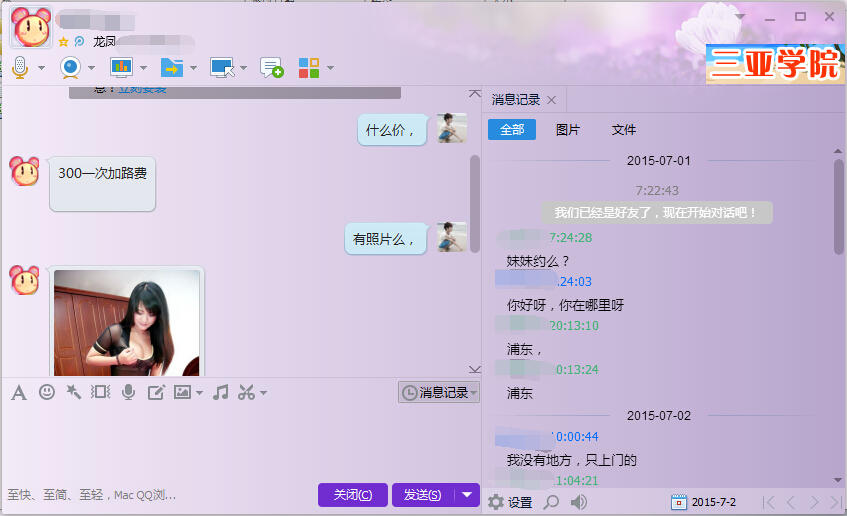
Task: Click the create discussion group icon
Action: pos(271,68)
